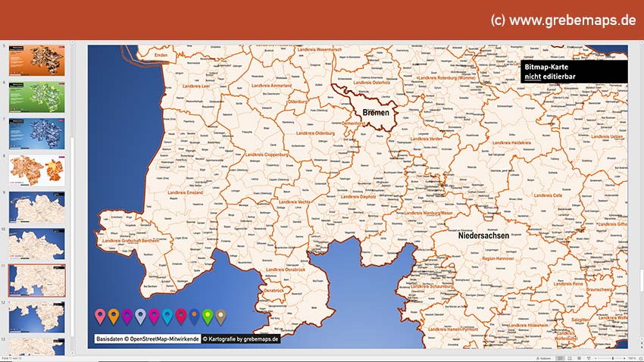
Task: Click the Landkreis Verden map label
Action: (x=427, y=139)
